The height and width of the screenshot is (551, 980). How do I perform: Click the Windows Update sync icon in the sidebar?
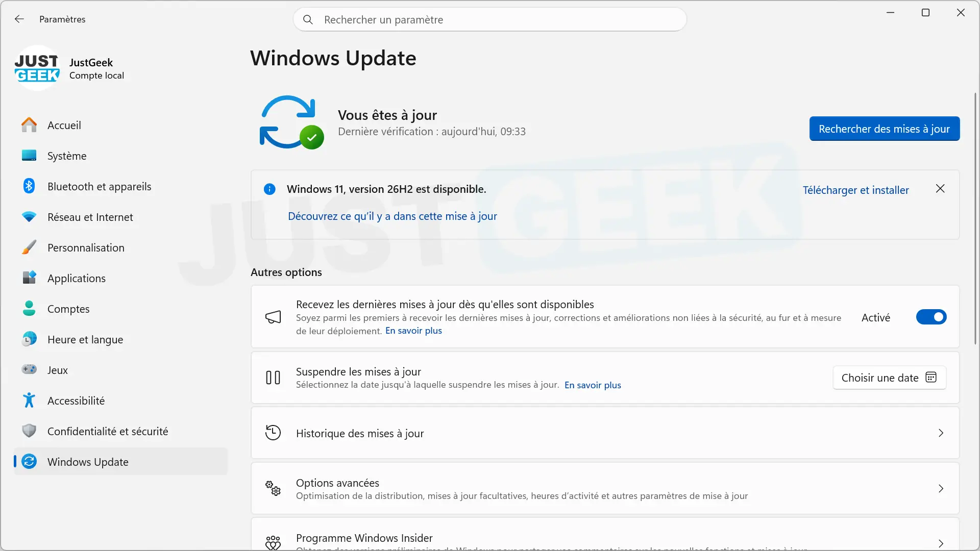(x=29, y=462)
